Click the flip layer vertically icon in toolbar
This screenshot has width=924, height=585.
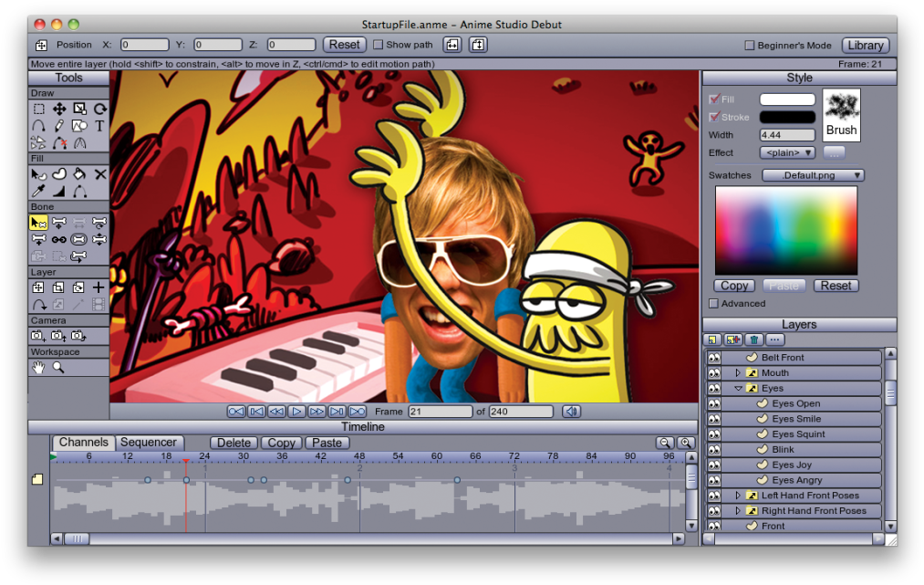pos(478,45)
